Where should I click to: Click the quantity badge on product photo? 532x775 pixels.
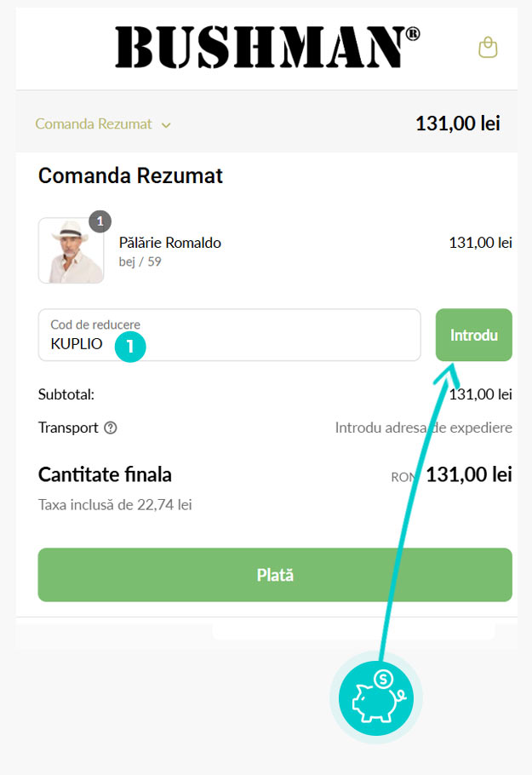100,221
